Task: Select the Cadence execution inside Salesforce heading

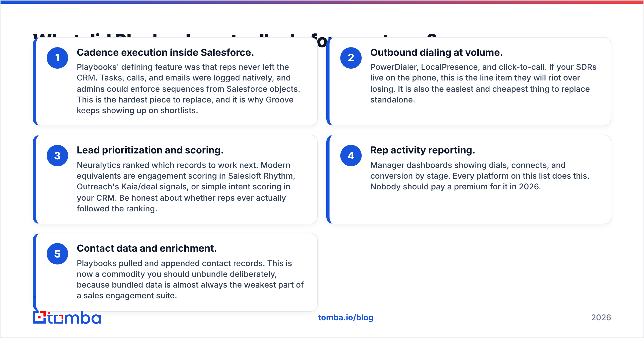Action: 165,53
